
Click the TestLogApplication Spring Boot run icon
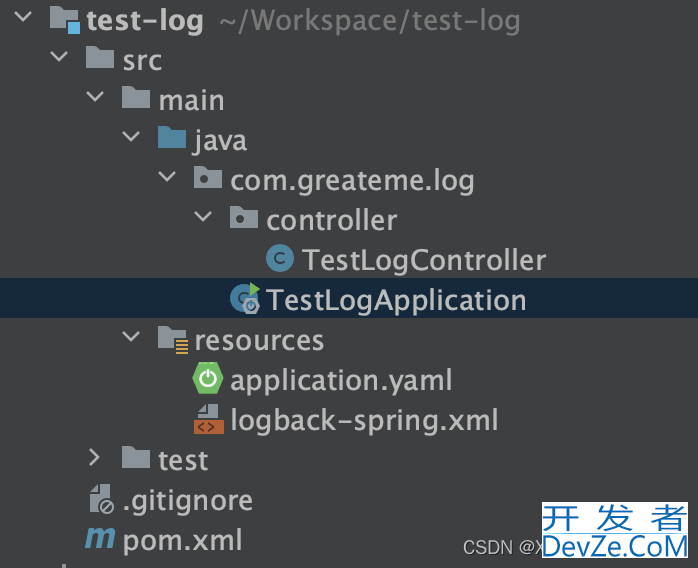coord(245,298)
